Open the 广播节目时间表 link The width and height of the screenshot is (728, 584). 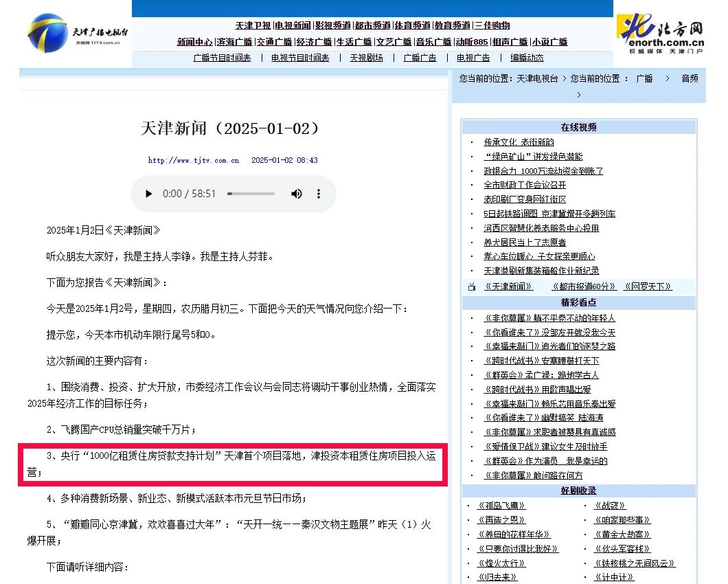(x=223, y=58)
